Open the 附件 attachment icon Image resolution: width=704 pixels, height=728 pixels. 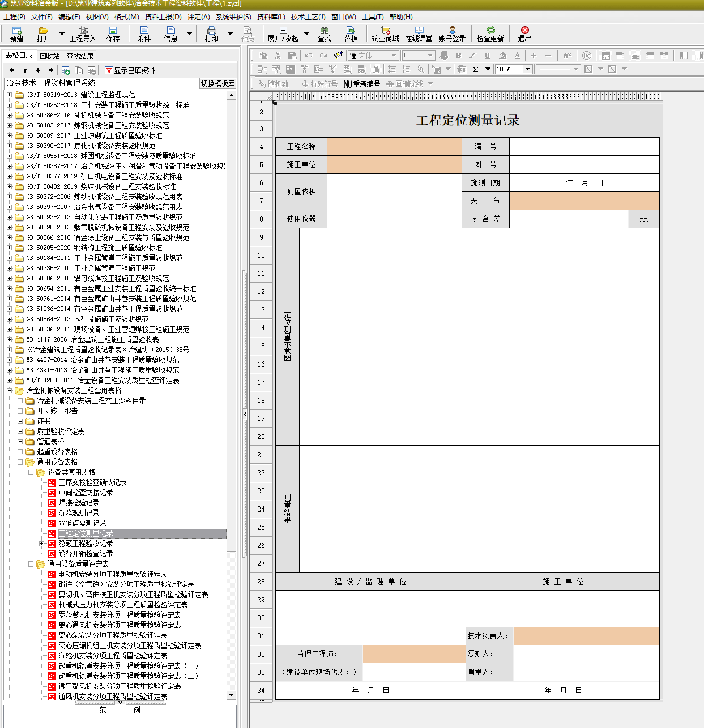pos(144,34)
